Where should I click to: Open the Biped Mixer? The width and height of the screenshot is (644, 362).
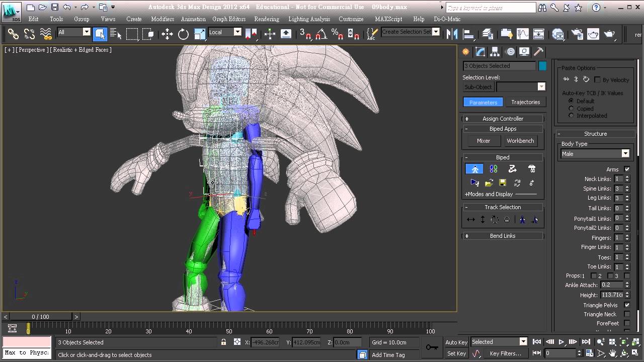click(483, 141)
